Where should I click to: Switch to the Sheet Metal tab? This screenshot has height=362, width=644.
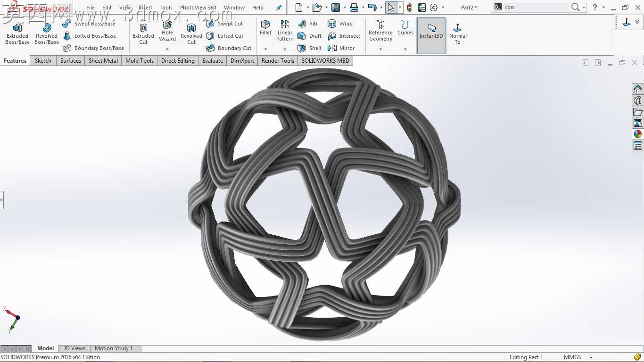[103, 61]
